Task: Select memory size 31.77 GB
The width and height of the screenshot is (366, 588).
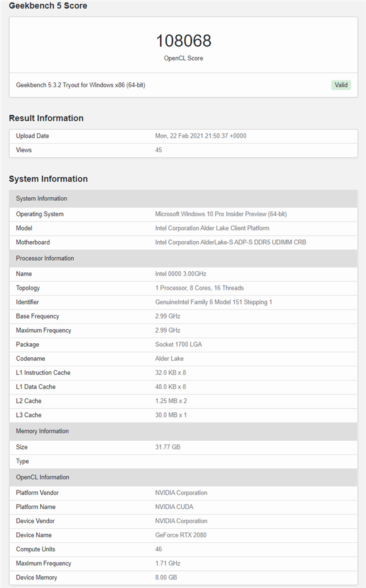Action: click(x=168, y=447)
